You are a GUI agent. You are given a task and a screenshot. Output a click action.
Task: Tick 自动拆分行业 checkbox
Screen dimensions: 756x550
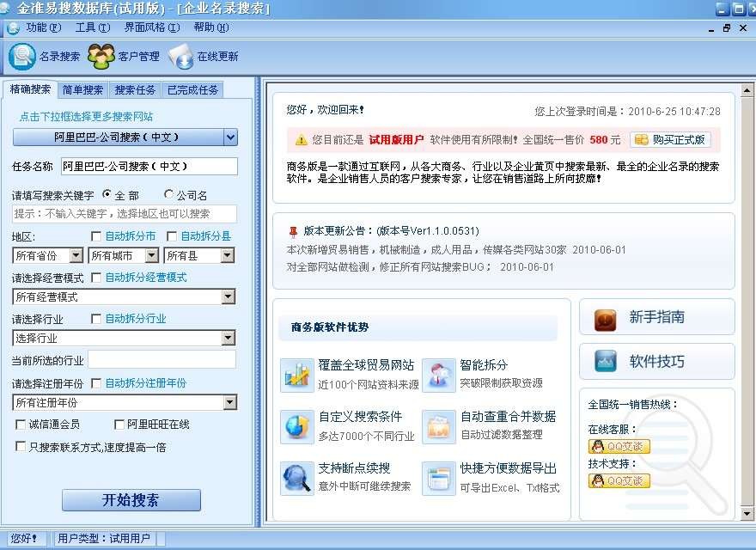click(96, 319)
